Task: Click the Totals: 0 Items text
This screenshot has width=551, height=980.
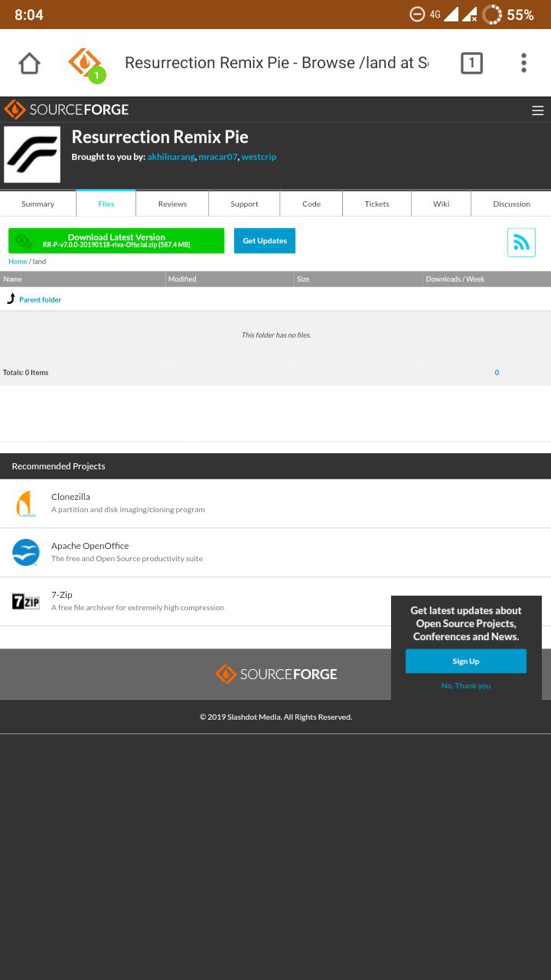Action: pos(26,372)
